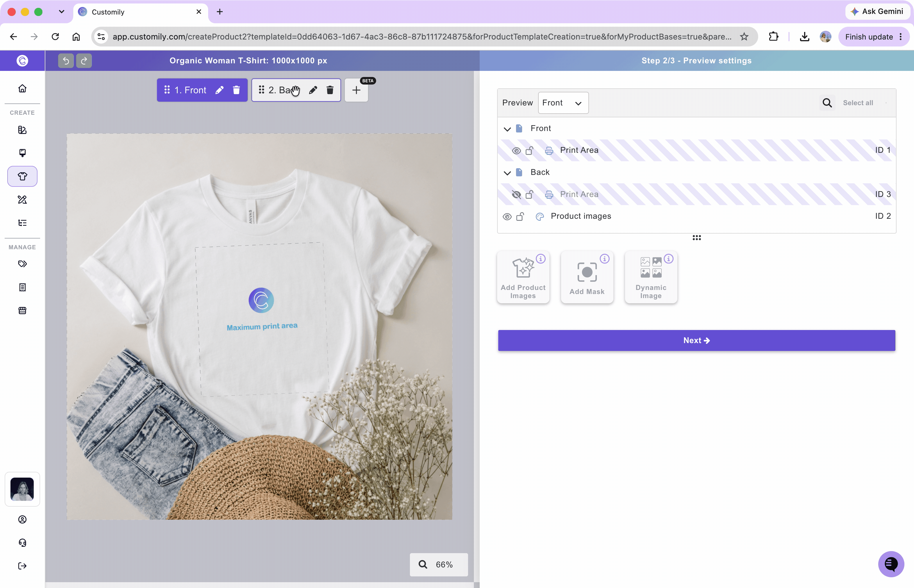Show the hidden Back Print Area
The width and height of the screenshot is (914, 588).
(x=516, y=195)
